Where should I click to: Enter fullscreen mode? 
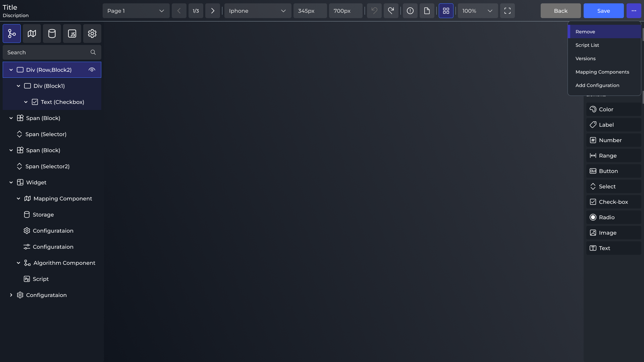[x=507, y=11]
